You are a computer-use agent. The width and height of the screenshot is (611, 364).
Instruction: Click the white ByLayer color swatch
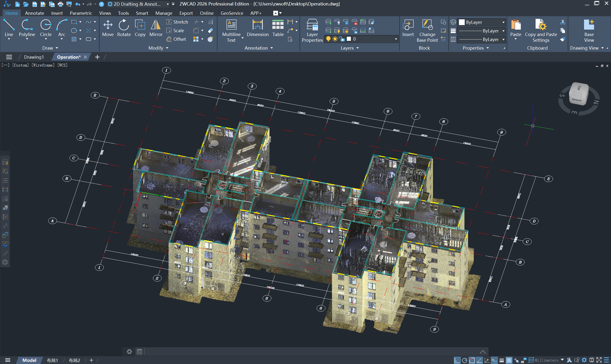(x=462, y=22)
